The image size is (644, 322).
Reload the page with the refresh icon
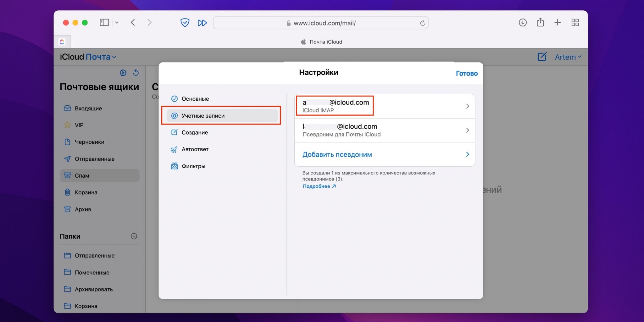[x=422, y=23]
